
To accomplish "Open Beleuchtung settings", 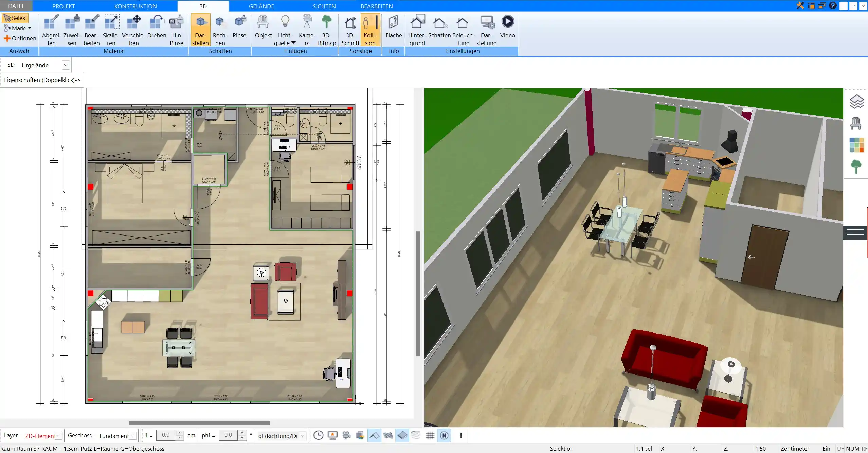I will [463, 30].
